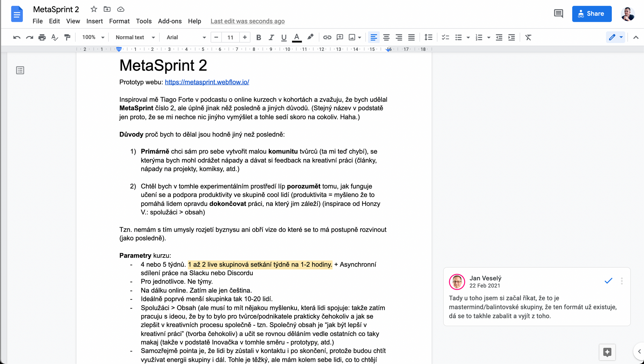Screen dimensions: 644x364
Task: Click the Share button
Action: [592, 14]
